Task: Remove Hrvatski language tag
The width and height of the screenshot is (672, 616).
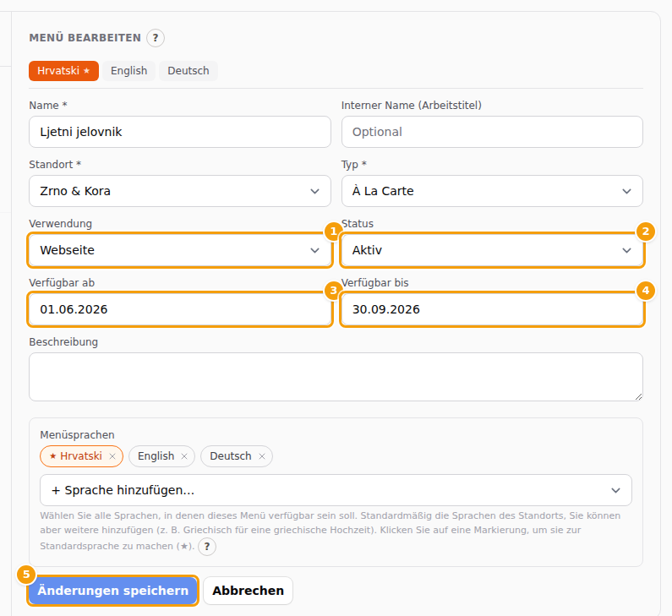Action: [112, 456]
